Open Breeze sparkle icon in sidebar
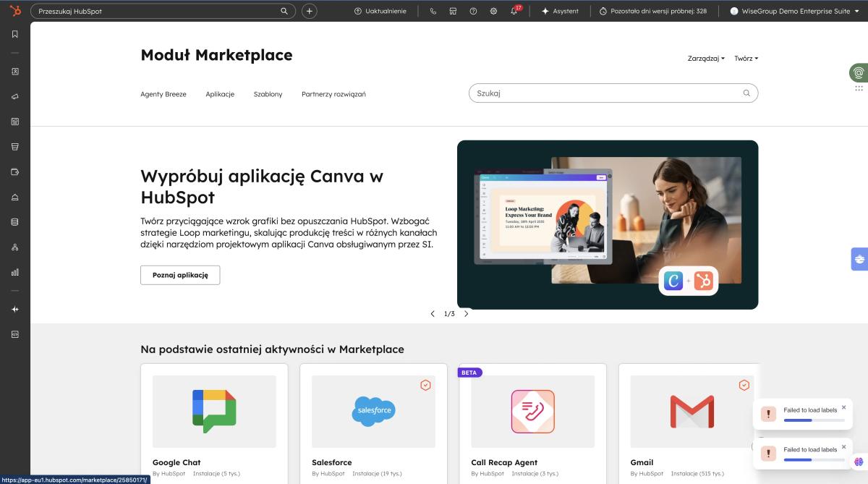The image size is (868, 484). (x=15, y=309)
